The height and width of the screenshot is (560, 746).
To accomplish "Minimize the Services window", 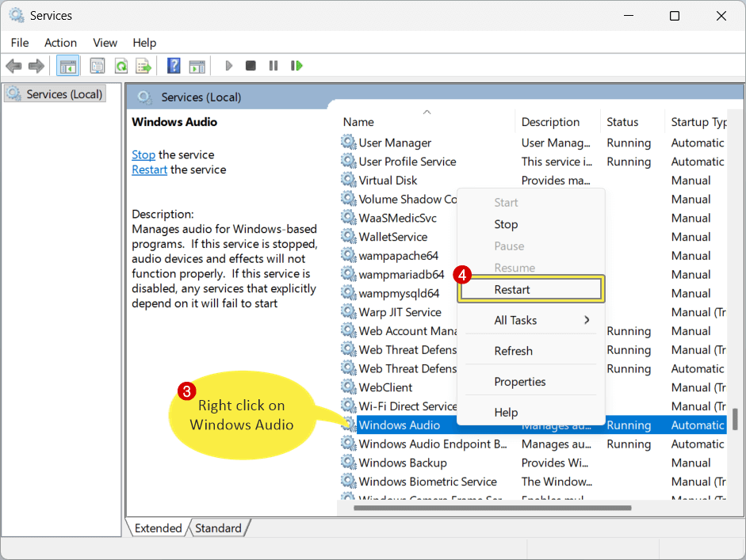I will (629, 16).
